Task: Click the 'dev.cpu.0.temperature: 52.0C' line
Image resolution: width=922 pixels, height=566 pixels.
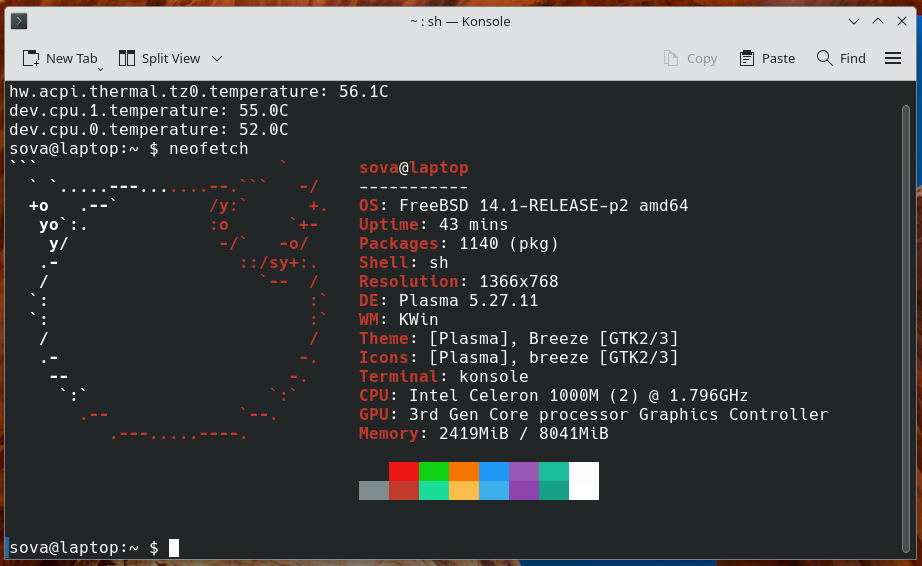Action: pyautogui.click(x=149, y=129)
